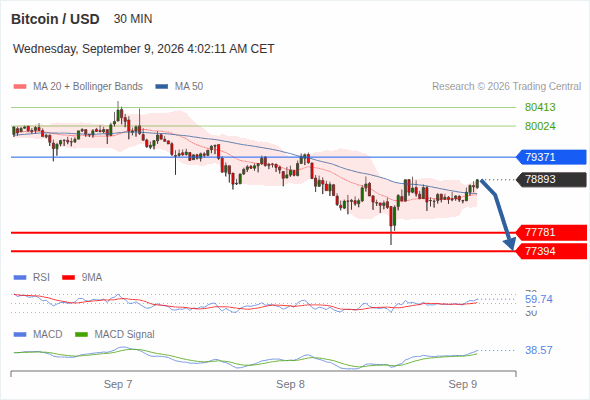The width and height of the screenshot is (590, 400).
Task: Click the blue MACD legend swatch
Action: tap(20, 334)
